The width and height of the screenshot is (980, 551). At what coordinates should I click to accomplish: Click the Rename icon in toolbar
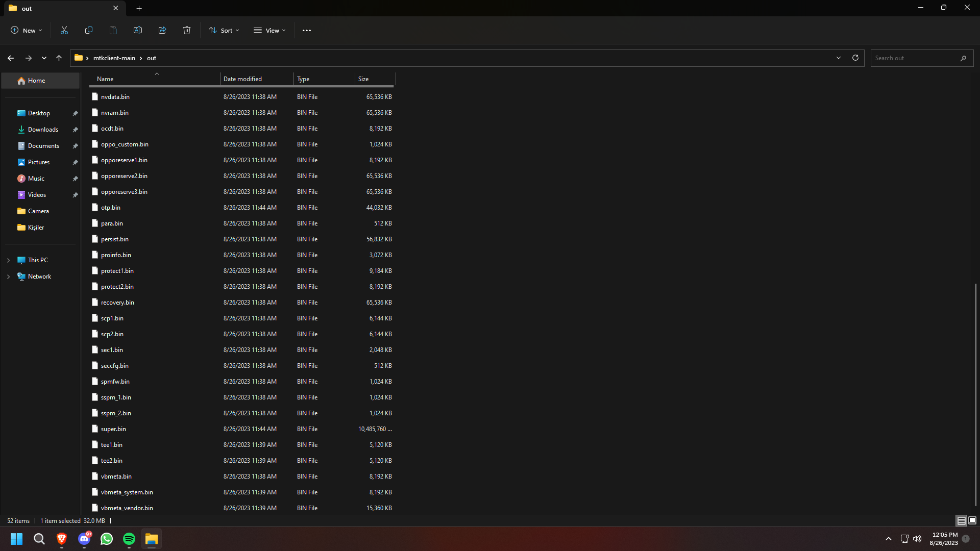(x=138, y=31)
